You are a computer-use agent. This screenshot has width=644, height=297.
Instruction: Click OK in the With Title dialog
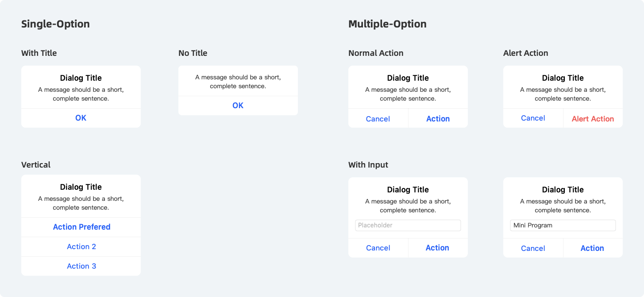point(81,118)
